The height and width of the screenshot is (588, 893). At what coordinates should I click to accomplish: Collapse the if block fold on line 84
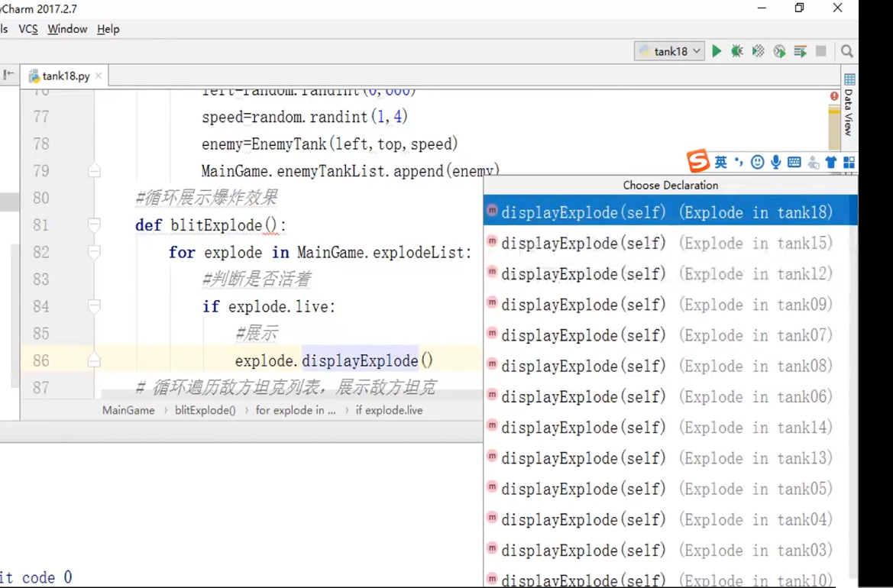pos(95,306)
